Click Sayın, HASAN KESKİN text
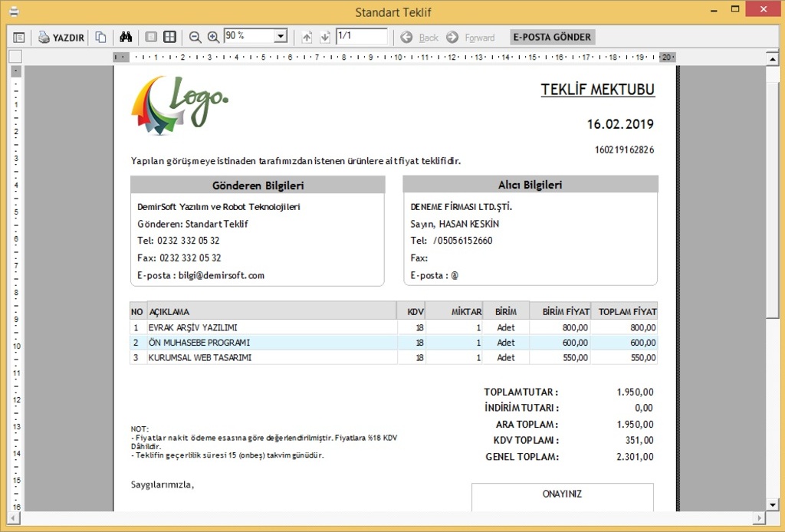 click(x=455, y=224)
